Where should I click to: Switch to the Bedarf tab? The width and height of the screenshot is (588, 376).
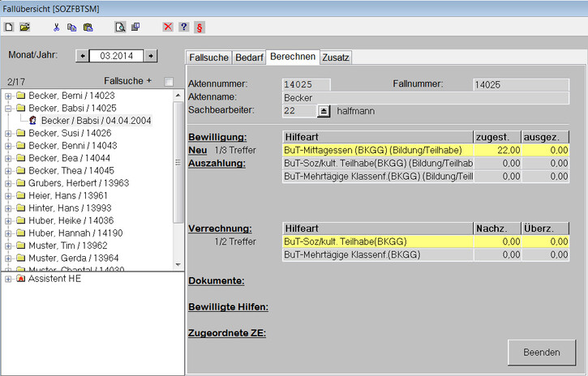pos(249,58)
